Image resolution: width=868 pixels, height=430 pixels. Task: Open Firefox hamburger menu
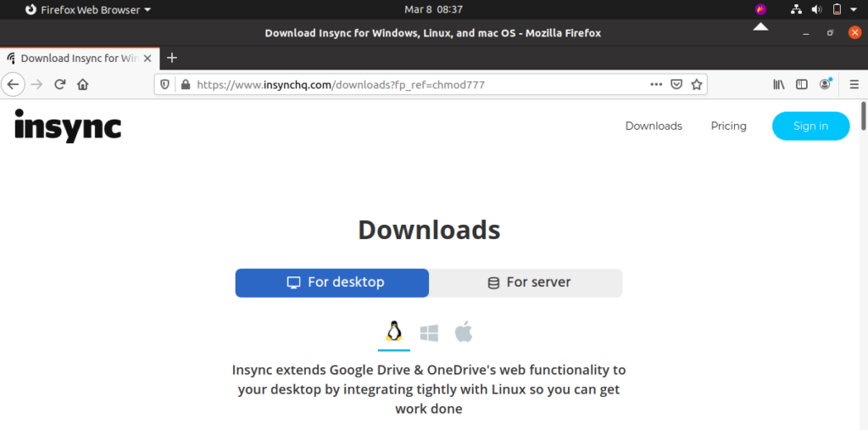[854, 85]
